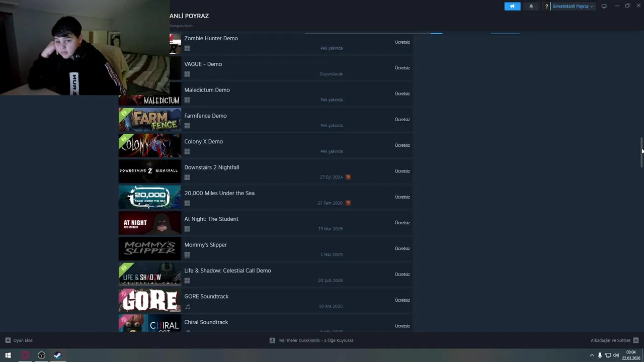Open volume control in system tray
Screen dimensions: 644x362
pyautogui.click(x=616, y=355)
